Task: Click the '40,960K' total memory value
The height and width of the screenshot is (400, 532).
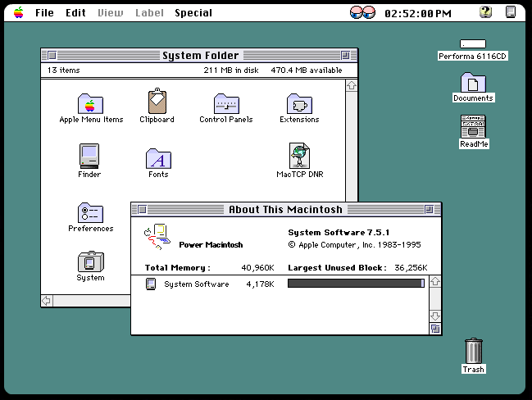Action: (257, 268)
